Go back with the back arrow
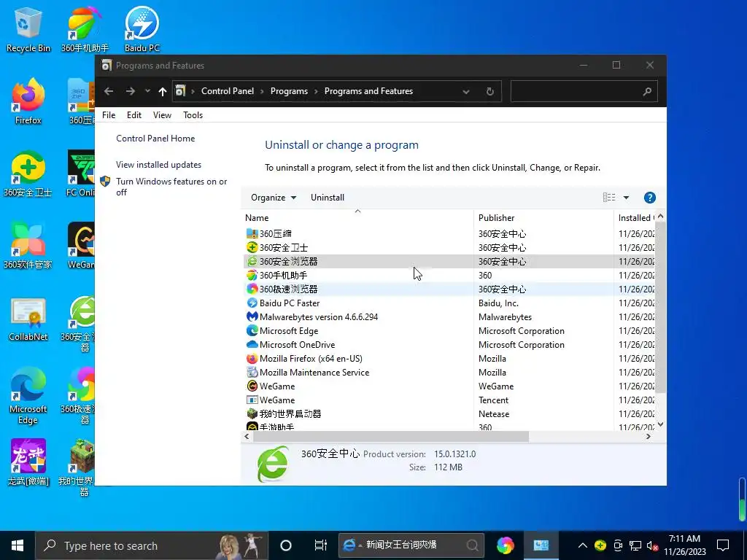This screenshot has width=747, height=560. (109, 91)
